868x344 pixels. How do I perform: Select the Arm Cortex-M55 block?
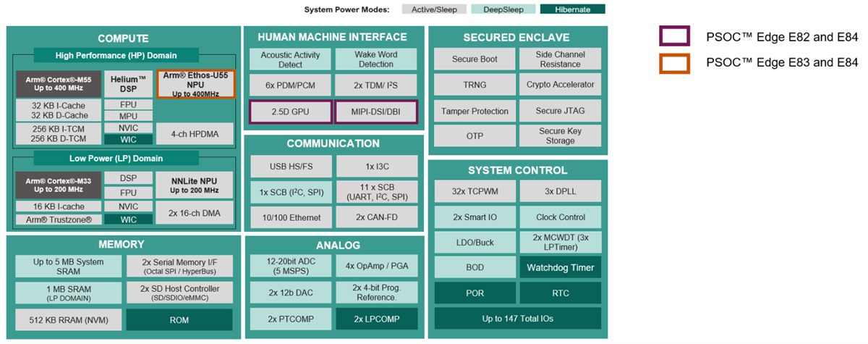(59, 83)
